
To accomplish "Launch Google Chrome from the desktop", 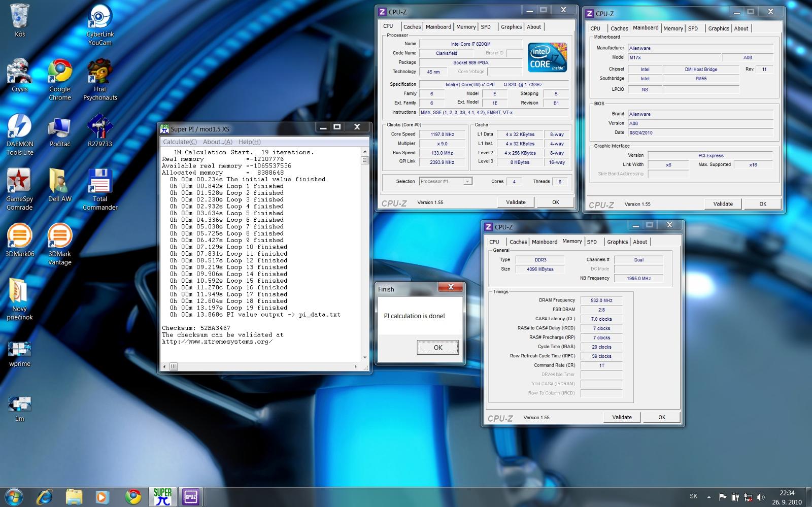I will pos(60,79).
